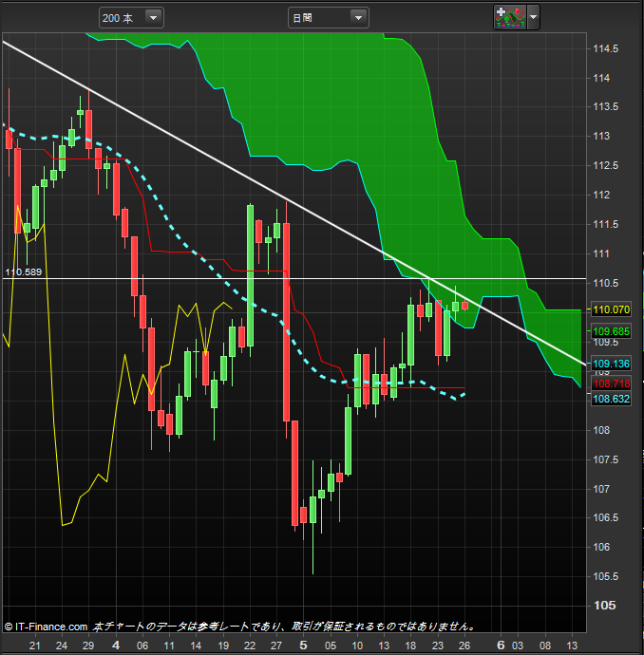644x655 pixels.
Task: Select the red 108.718 price label
Action: click(x=611, y=384)
